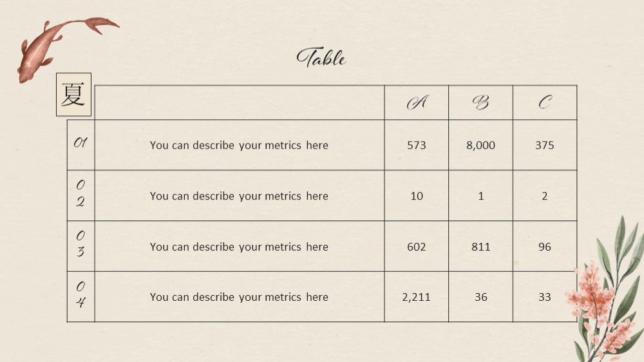Screen dimensions: 644x362
Task: Click the cell containing 8,000
Action: pyautogui.click(x=480, y=145)
